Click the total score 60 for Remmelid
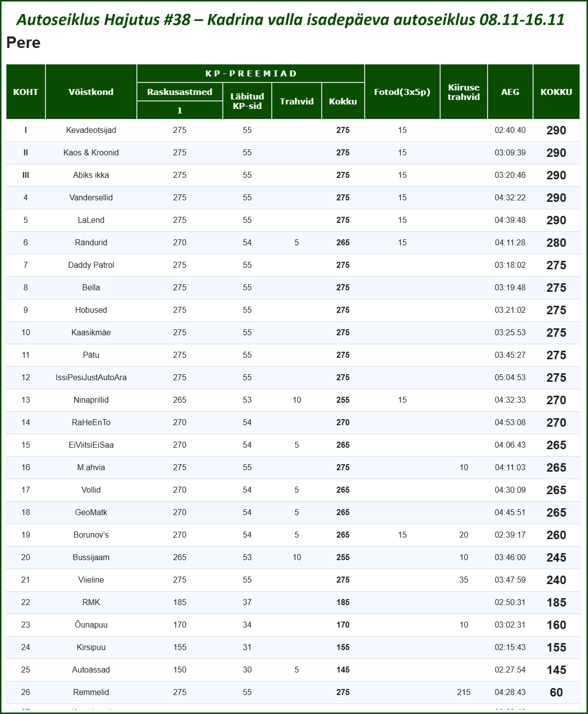 (556, 693)
